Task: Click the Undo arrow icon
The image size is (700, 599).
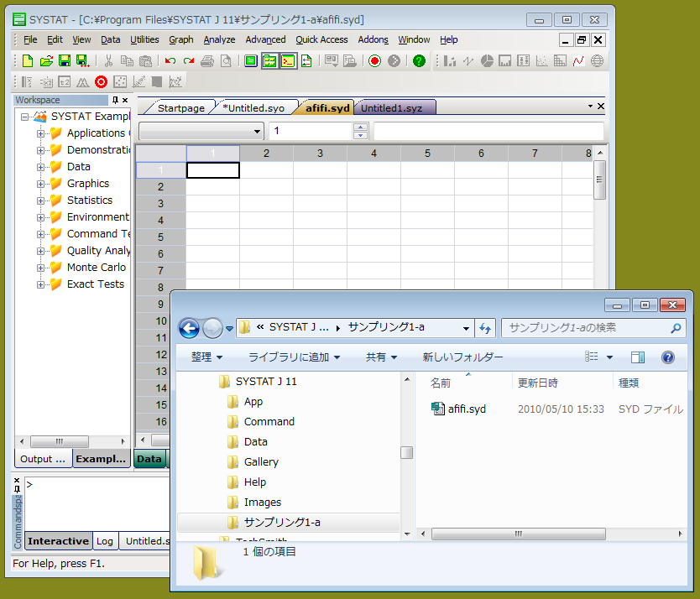Action: 170,60
